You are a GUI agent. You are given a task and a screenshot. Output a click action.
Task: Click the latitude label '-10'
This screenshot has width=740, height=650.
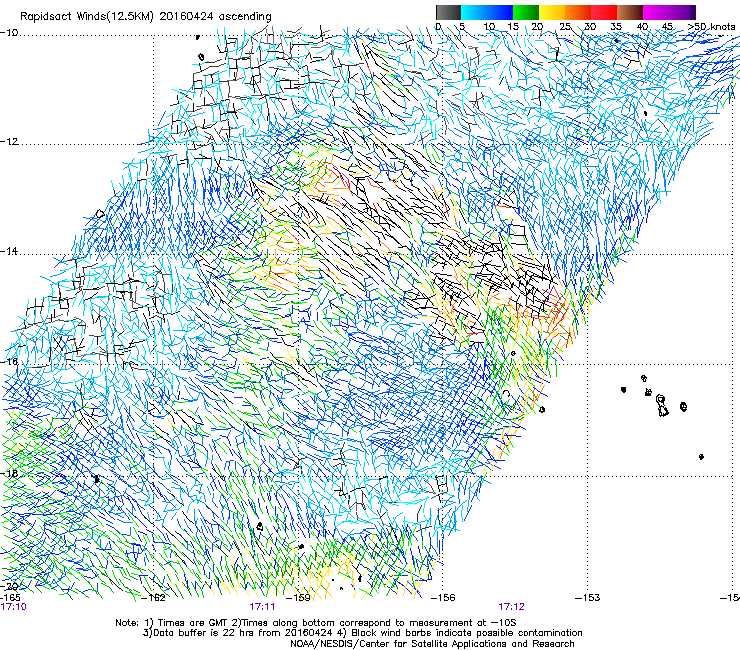coord(9,33)
